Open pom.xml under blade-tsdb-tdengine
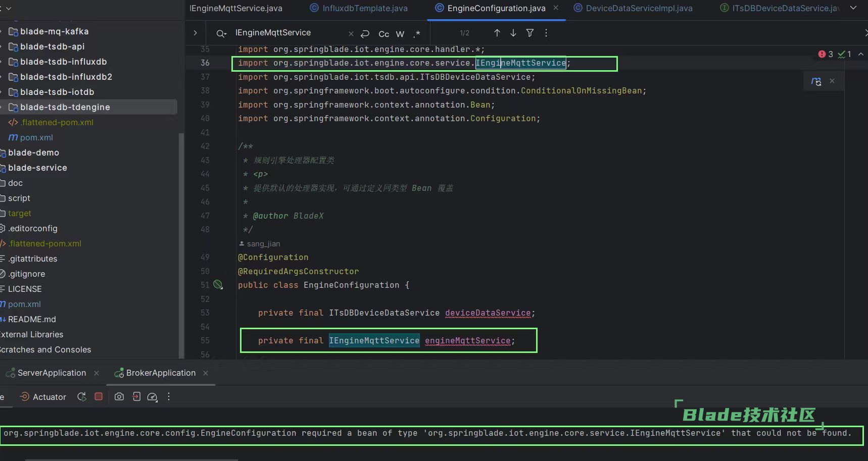This screenshot has height=461, width=868. (36, 137)
